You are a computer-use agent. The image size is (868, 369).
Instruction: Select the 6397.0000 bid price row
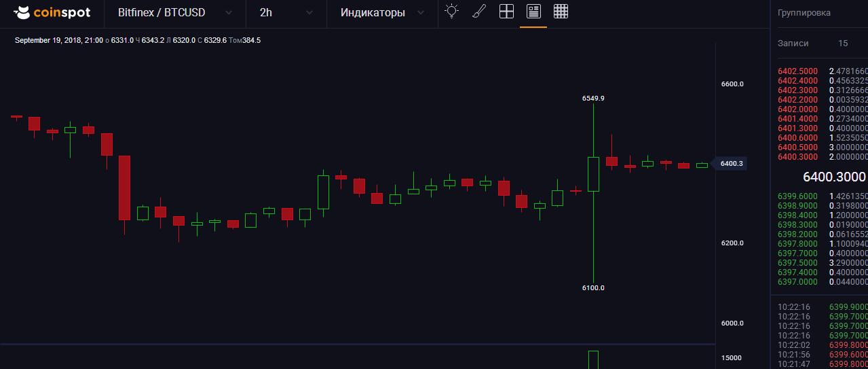797,281
